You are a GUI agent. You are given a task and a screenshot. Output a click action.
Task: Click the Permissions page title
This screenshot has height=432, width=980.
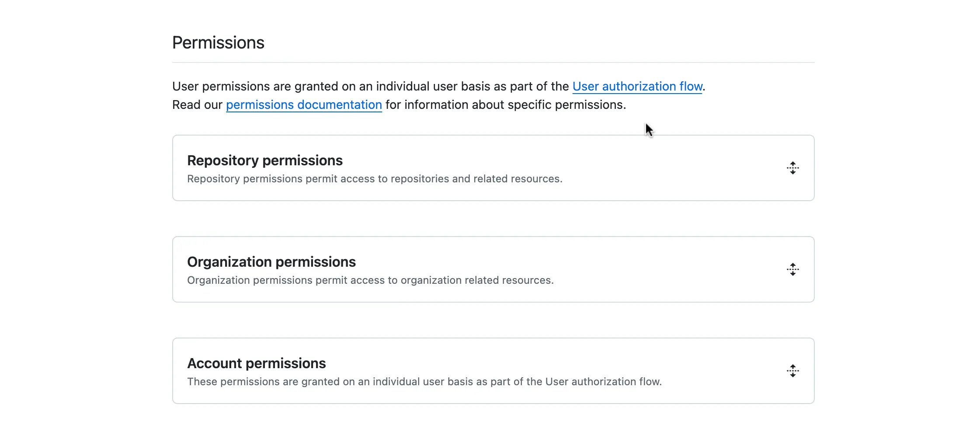[x=218, y=42]
